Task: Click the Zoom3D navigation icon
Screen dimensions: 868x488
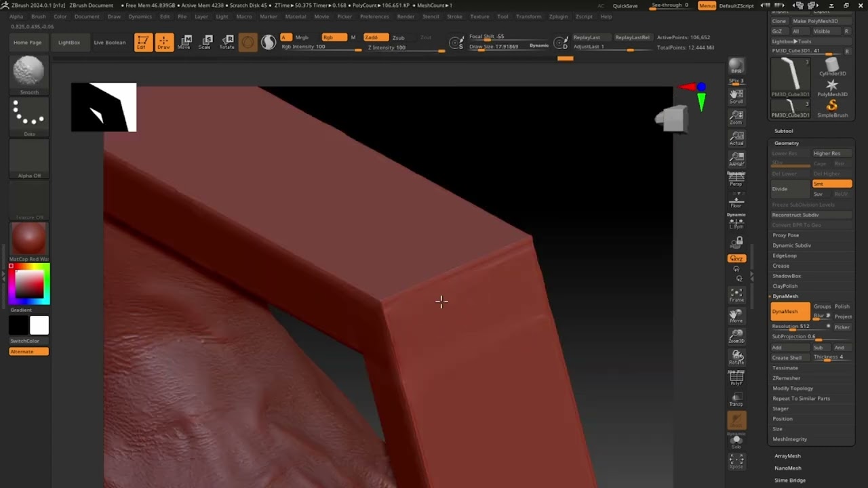Action: pyautogui.click(x=736, y=337)
